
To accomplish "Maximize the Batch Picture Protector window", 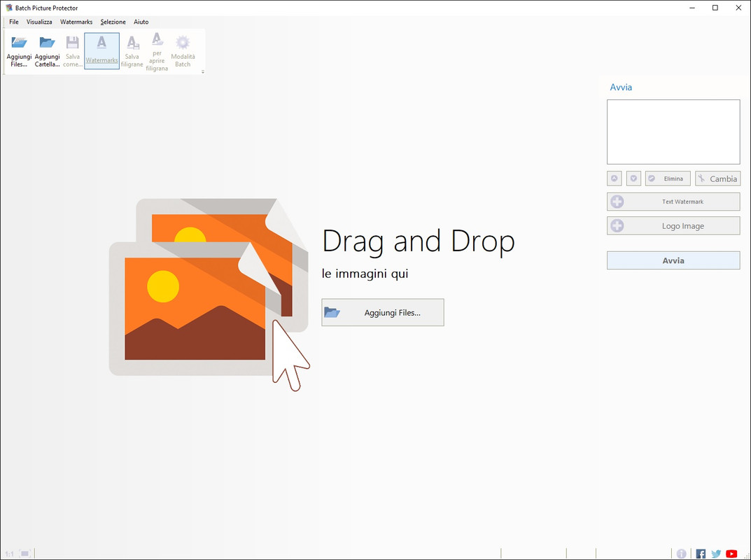I will (715, 8).
